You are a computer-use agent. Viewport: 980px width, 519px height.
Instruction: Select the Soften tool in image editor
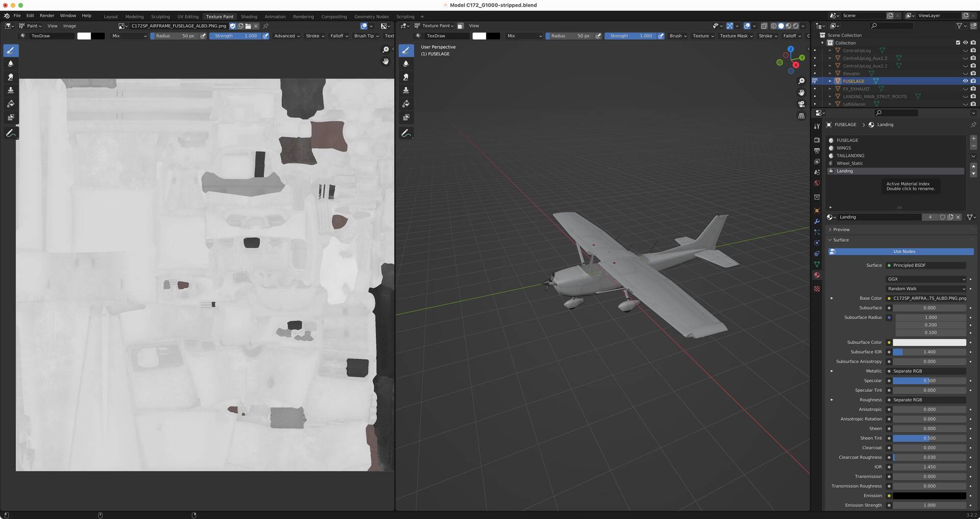click(11, 64)
